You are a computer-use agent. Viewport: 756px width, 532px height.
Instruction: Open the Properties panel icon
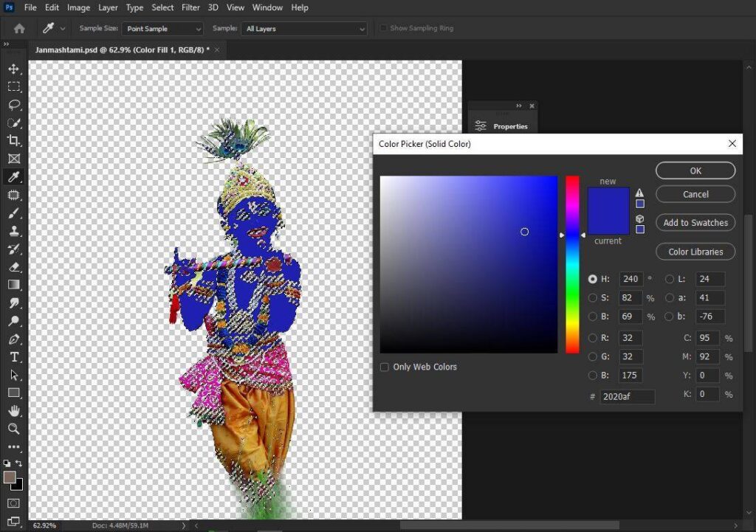480,126
